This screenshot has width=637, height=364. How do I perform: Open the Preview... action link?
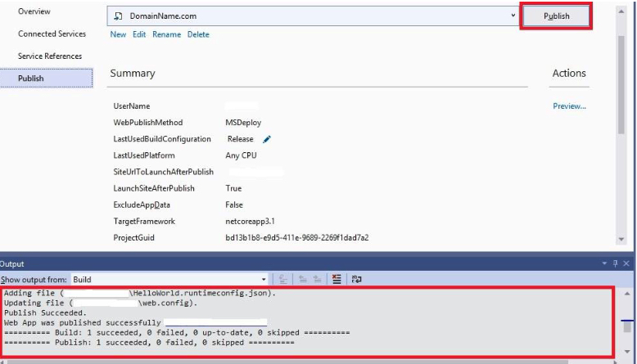coord(569,106)
